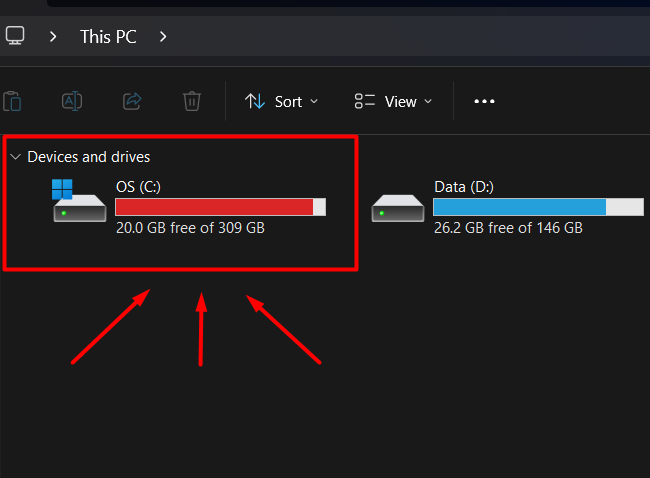The height and width of the screenshot is (478, 650).
Task: Click the 26.2 GB free of 146 GB text
Action: coord(508,228)
